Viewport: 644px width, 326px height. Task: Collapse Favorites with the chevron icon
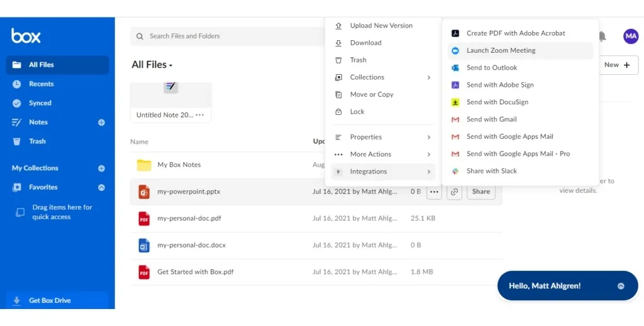click(x=101, y=187)
